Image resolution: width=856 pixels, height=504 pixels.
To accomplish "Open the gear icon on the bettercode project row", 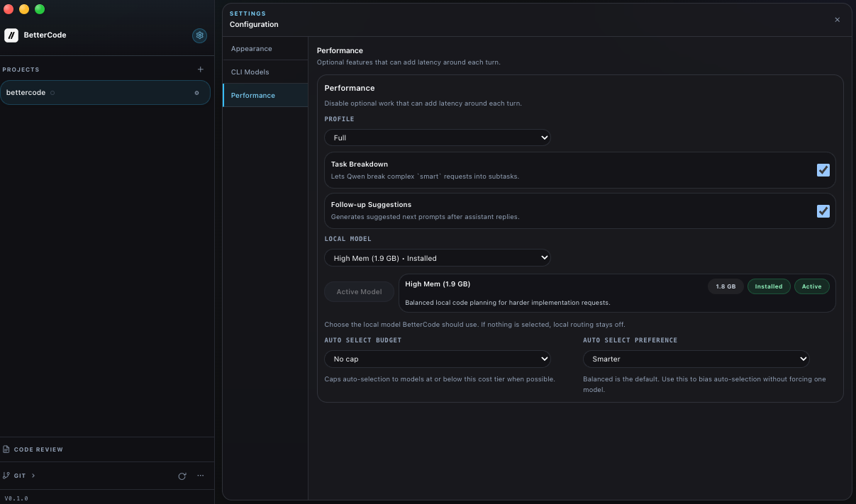I will (x=196, y=92).
